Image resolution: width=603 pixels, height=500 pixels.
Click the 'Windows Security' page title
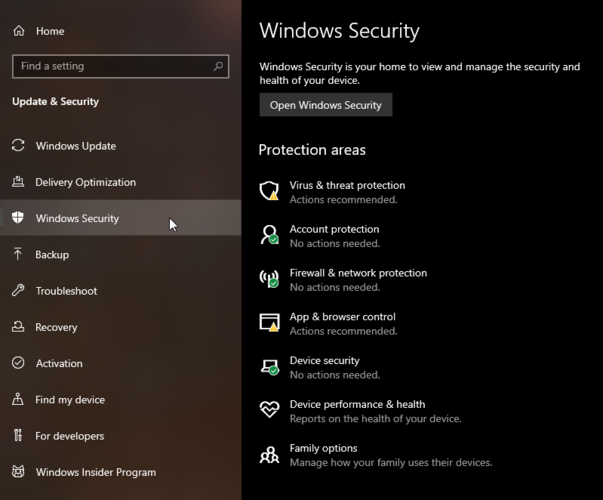tap(339, 31)
